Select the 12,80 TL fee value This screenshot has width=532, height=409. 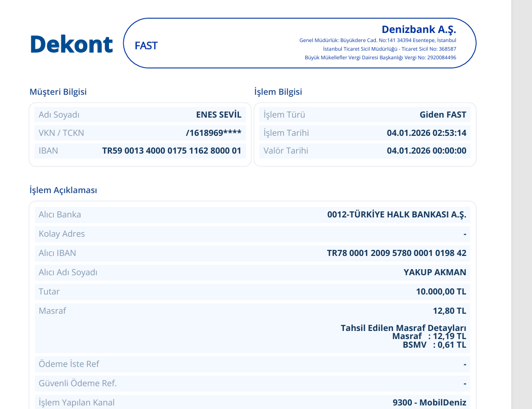(x=449, y=311)
